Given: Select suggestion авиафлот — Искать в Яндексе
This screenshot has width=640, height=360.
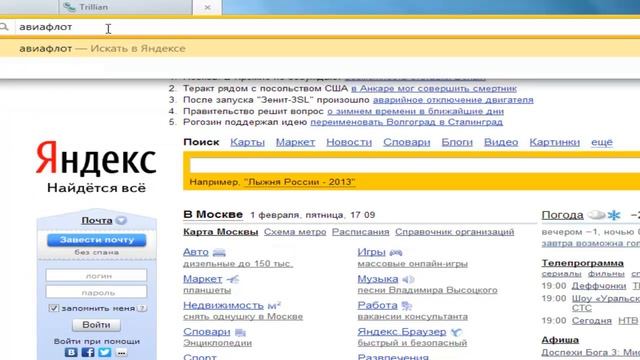Looking at the screenshot, I should click(320, 48).
